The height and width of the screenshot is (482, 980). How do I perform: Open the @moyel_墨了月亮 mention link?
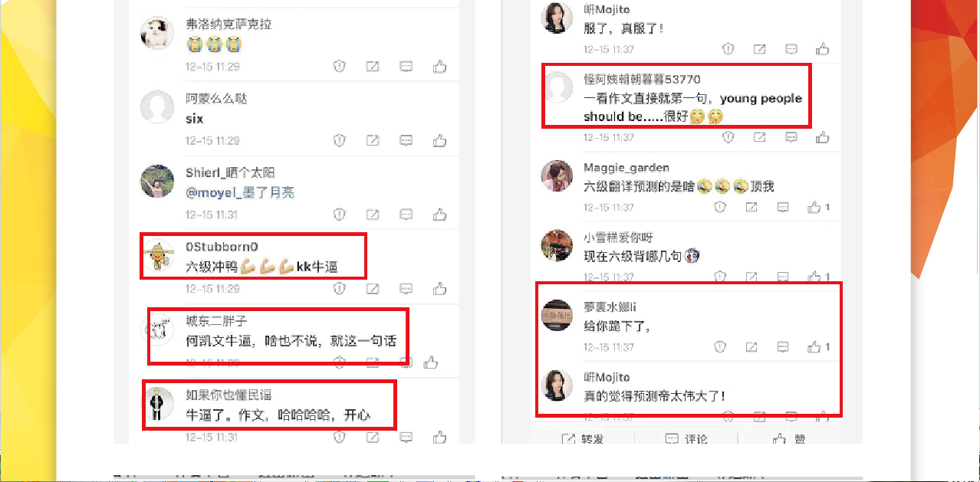pyautogui.click(x=240, y=192)
